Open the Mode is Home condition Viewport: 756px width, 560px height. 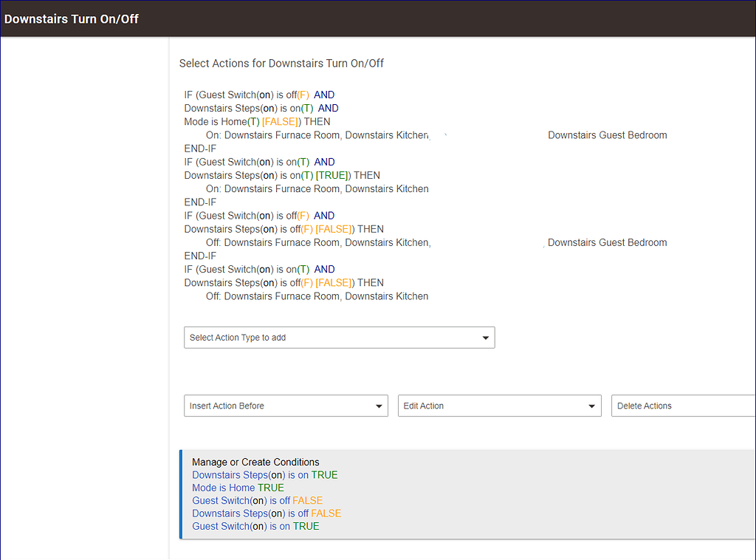pyautogui.click(x=238, y=488)
